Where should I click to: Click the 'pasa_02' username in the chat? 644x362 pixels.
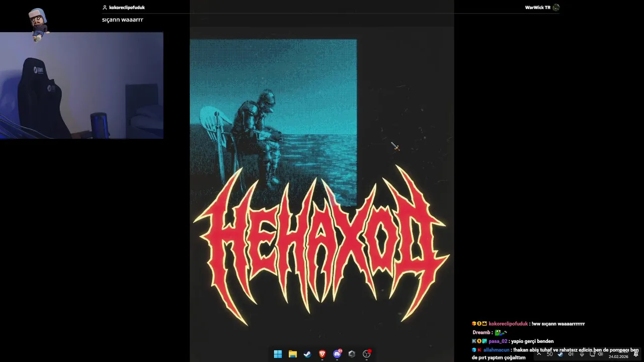[498, 341]
